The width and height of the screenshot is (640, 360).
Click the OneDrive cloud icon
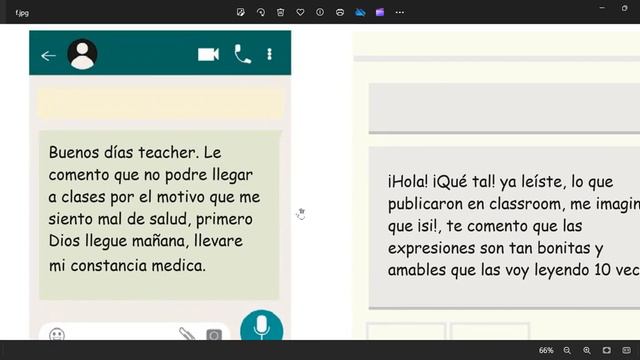[x=360, y=12]
